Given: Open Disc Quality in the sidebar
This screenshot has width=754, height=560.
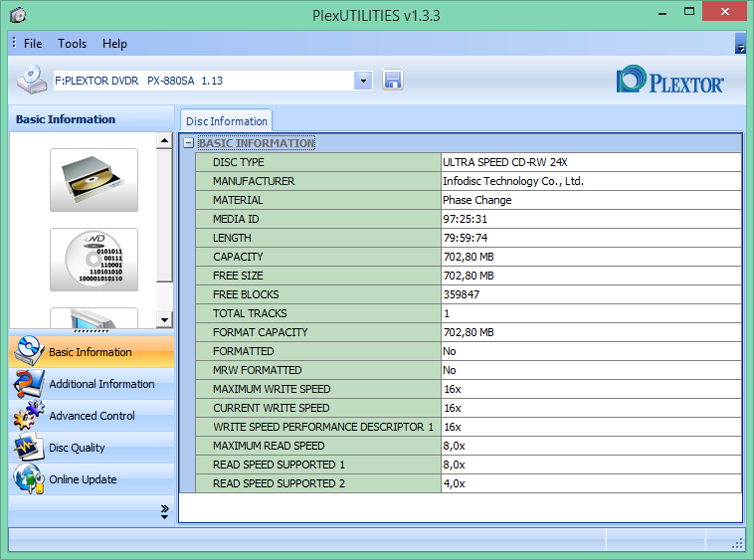Looking at the screenshot, I should [92, 447].
